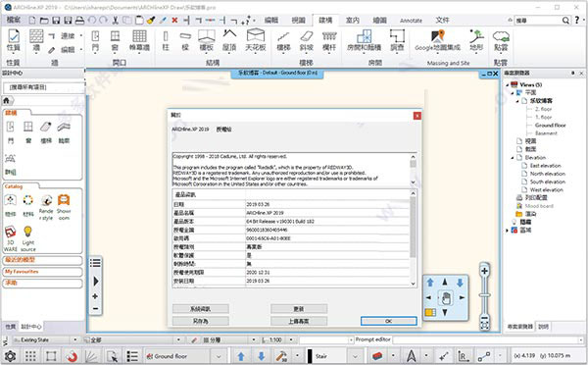The height and width of the screenshot is (365, 588).
Task: Open the Survey tool in the ribbon
Action: [x=397, y=40]
